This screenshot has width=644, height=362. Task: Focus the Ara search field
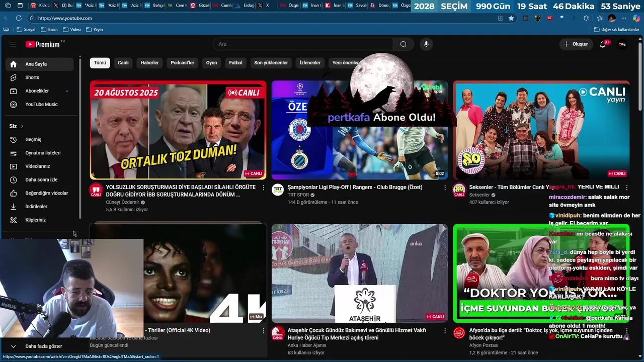click(303, 44)
